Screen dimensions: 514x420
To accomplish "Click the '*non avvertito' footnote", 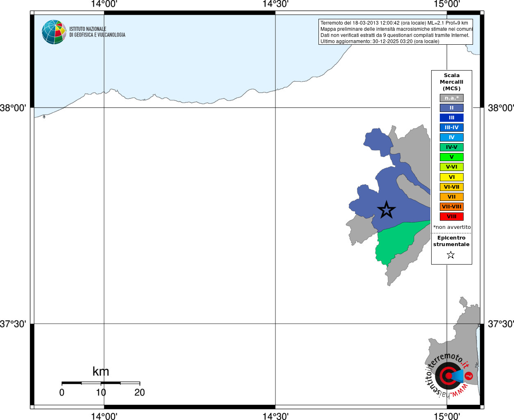I will (x=452, y=227).
